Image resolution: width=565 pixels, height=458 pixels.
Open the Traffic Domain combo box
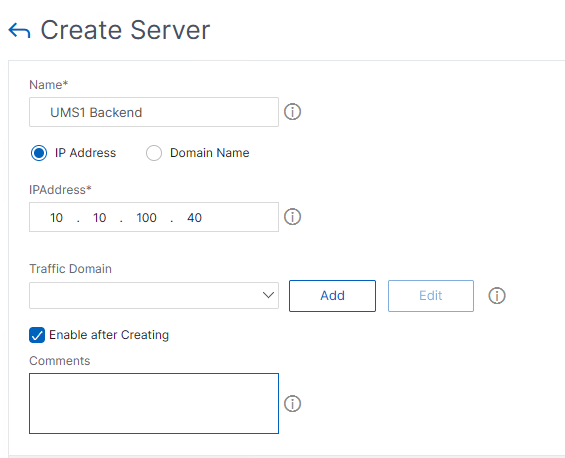[x=154, y=295]
